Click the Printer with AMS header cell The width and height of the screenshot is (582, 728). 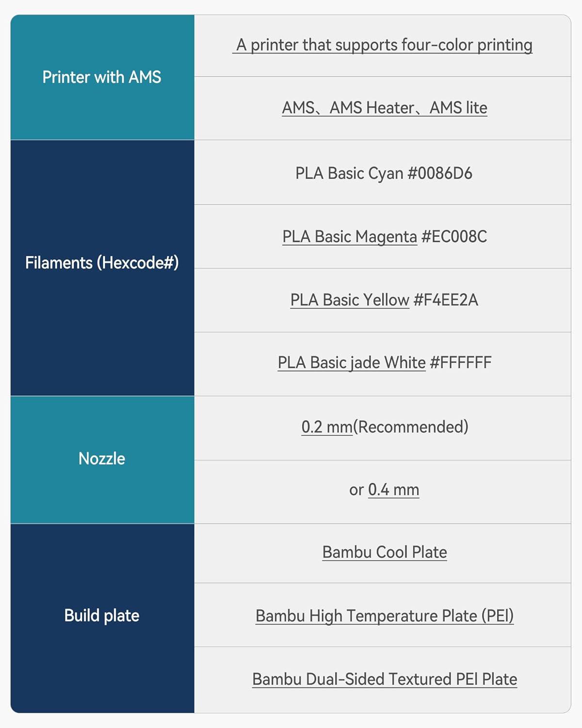pos(102,77)
